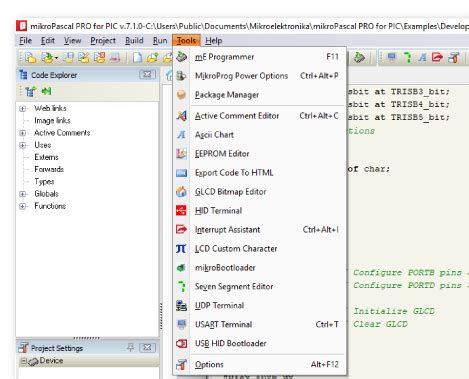
Task: Launch USB HID Bootloader
Action: [x=259, y=344]
